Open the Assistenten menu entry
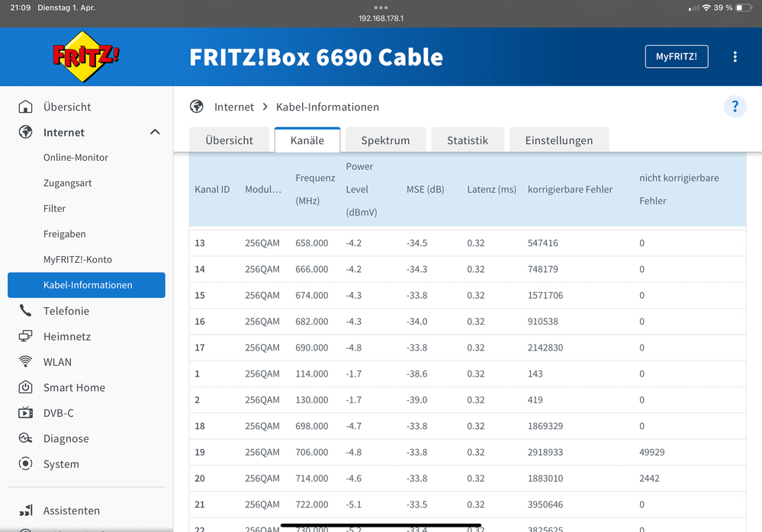Viewport: 762px width, 532px height. 72,511
